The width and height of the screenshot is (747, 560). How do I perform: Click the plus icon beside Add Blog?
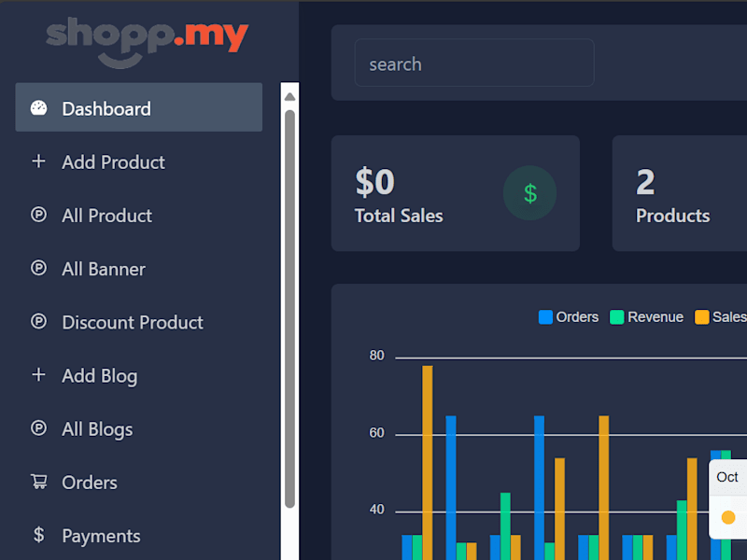[38, 375]
